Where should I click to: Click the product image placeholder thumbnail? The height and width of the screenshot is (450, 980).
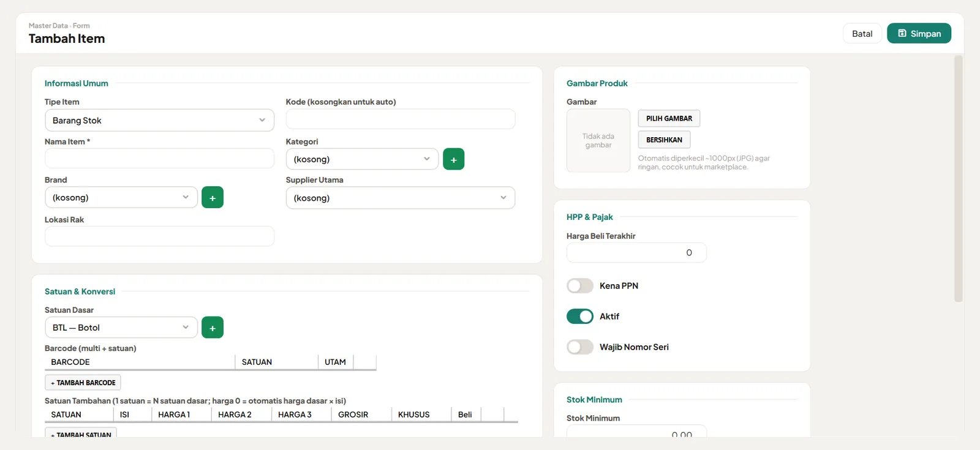pyautogui.click(x=598, y=141)
